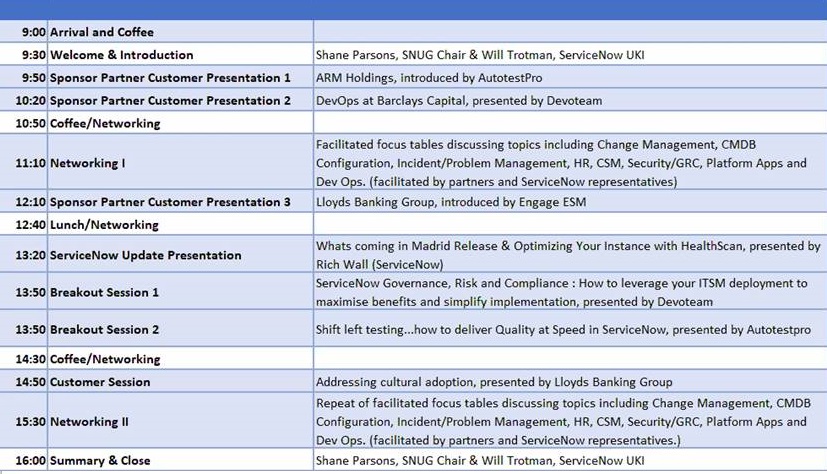827x474 pixels.
Task: Select the 14:30 time cell
Action: pyautogui.click(x=24, y=359)
